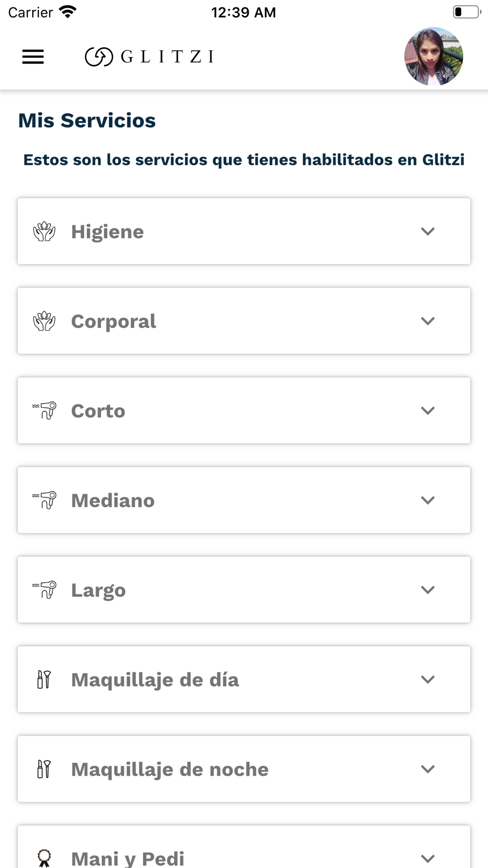Image resolution: width=488 pixels, height=868 pixels.
Task: Click the hair dryer icon beside Corto
Action: (44, 411)
